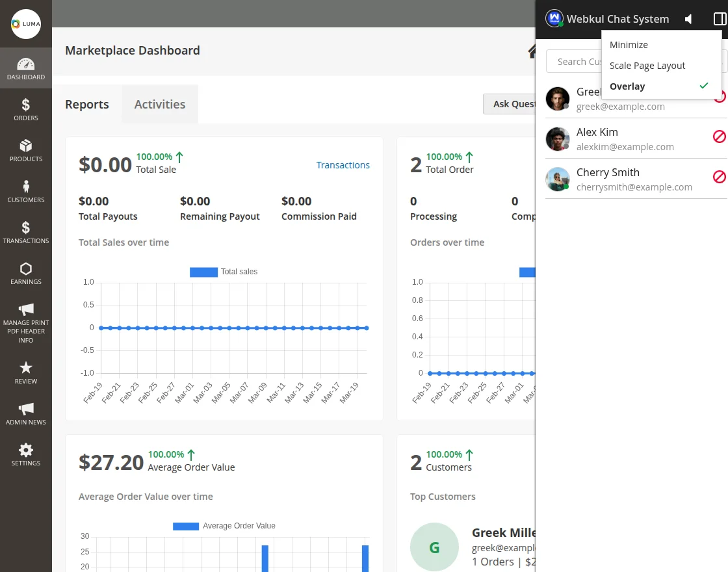Open the Review star icon
The width and height of the screenshot is (728, 572).
pos(26,372)
